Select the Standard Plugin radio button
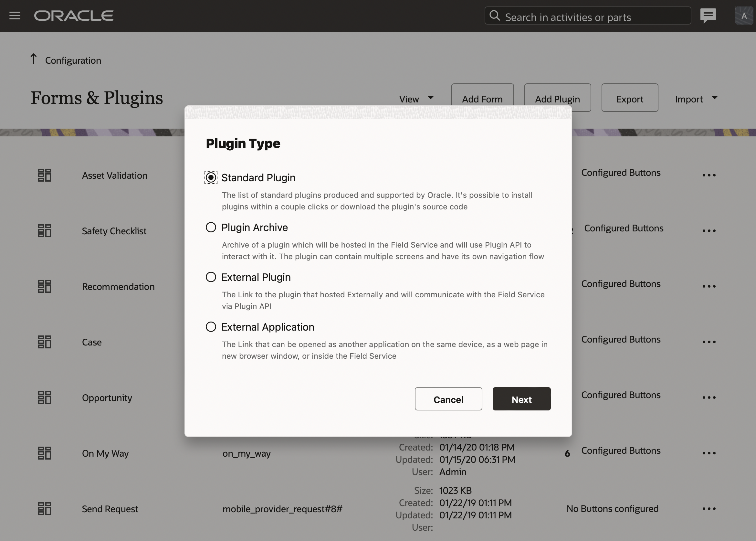The image size is (756, 541). [x=211, y=177]
